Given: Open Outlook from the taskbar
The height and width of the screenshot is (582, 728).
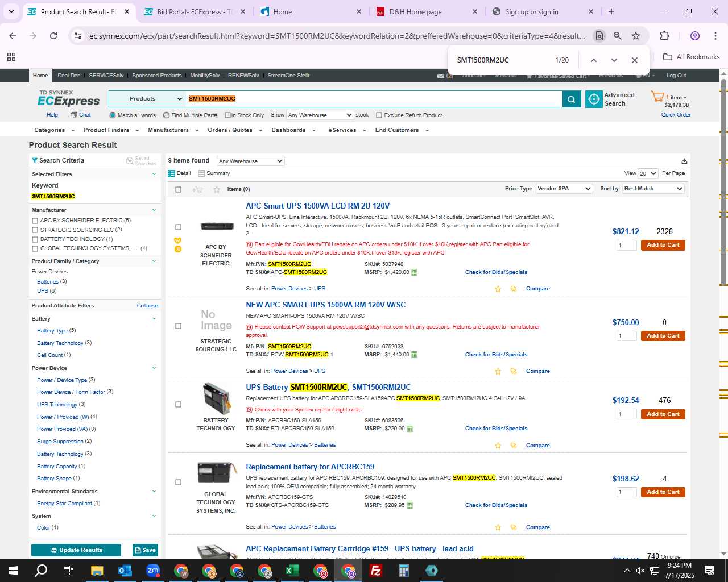Looking at the screenshot, I should click(x=125, y=571).
